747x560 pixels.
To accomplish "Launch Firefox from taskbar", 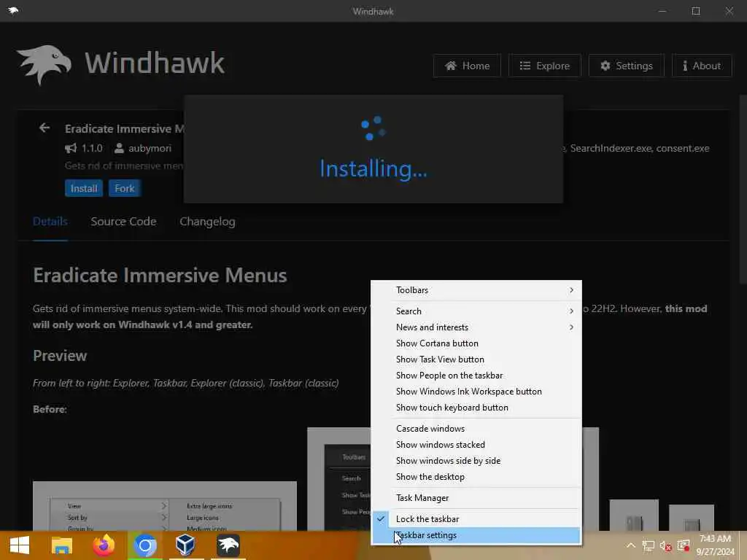I will 104,545.
